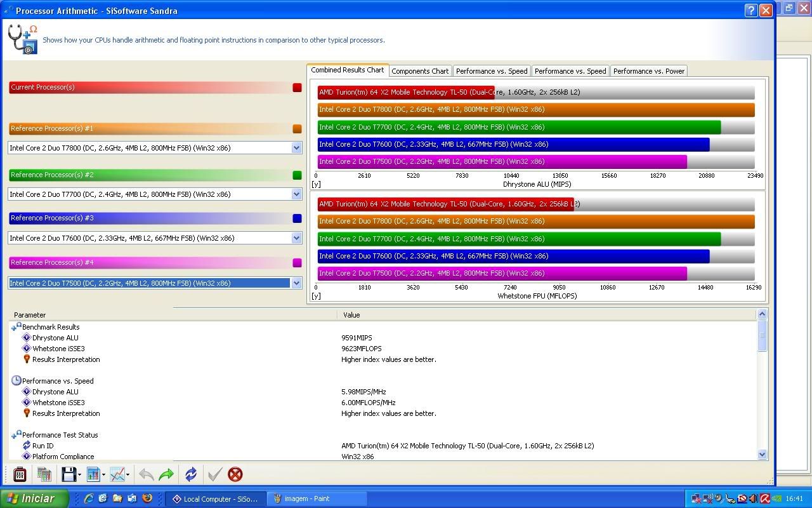This screenshot has height=508, width=812.
Task: Click the options gauge icon in bottom toolbar
Action: 20,474
